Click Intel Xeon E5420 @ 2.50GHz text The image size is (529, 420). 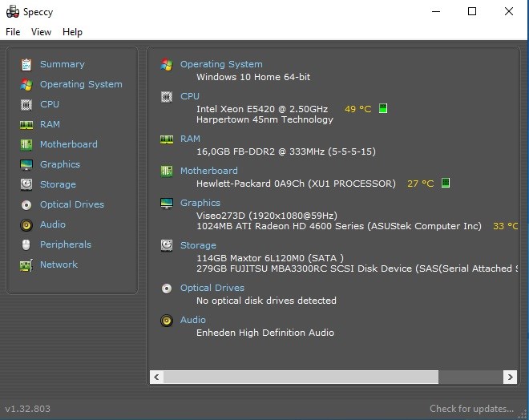pos(262,109)
